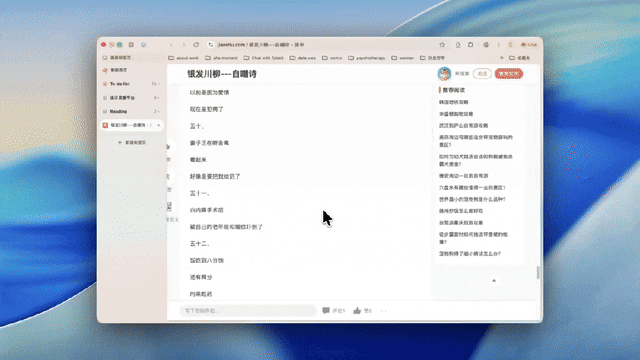
Task: Go forward using the browser forward arrow
Action: click(184, 44)
